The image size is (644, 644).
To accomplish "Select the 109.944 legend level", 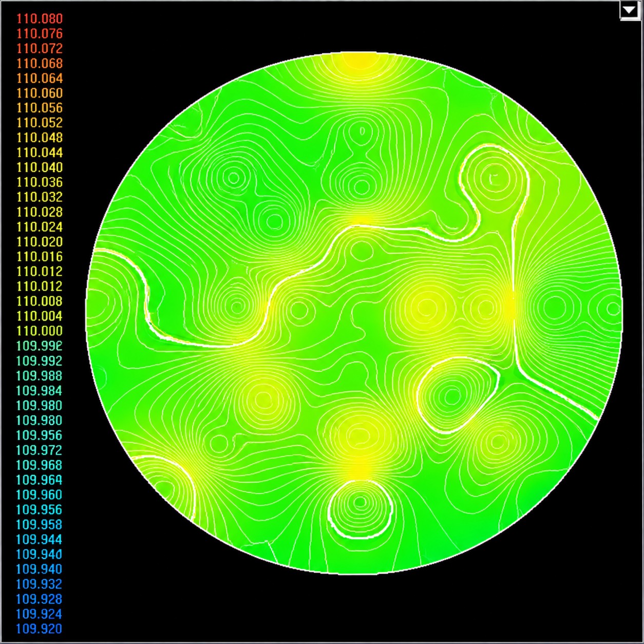I will pyautogui.click(x=40, y=540).
